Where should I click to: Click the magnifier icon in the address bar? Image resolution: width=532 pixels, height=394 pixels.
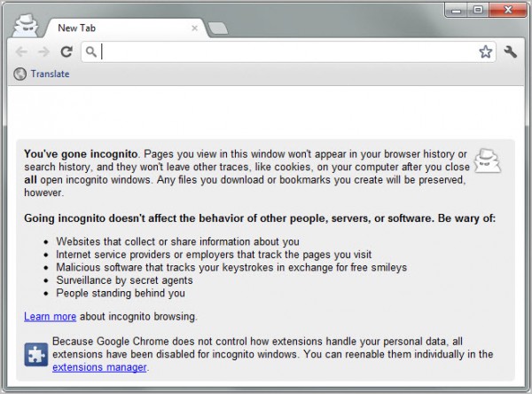pos(91,52)
